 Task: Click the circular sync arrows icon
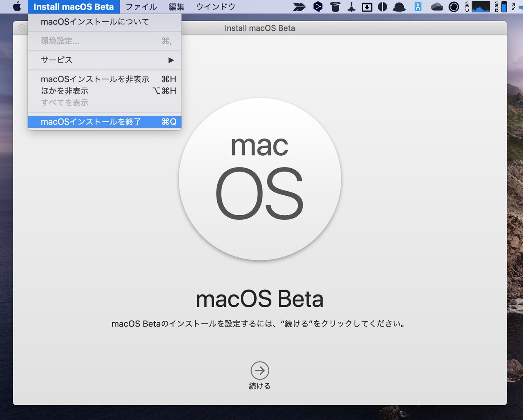pos(454,7)
